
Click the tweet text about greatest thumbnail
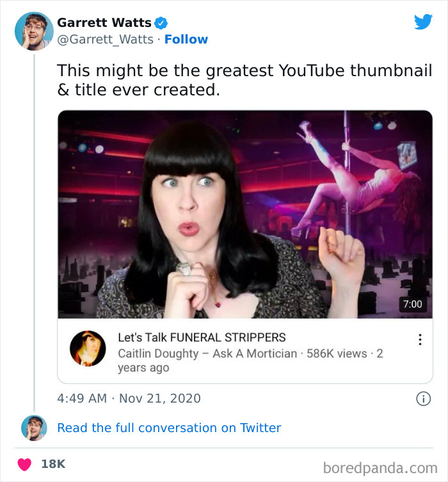pyautogui.click(x=244, y=80)
